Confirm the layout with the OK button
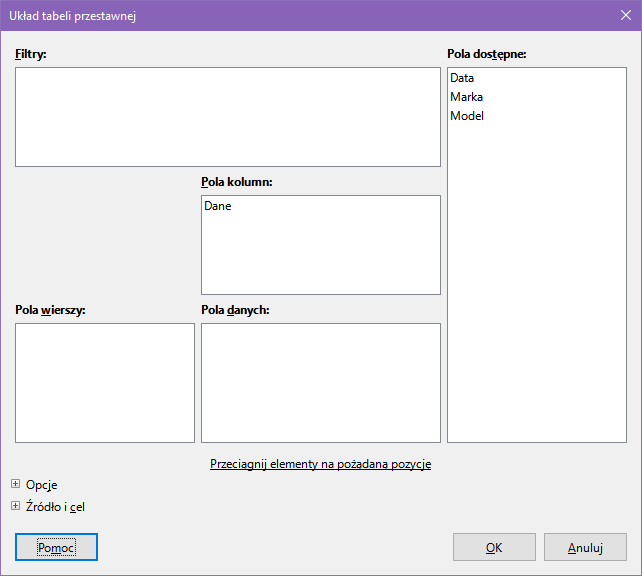The width and height of the screenshot is (642, 576). tap(494, 548)
